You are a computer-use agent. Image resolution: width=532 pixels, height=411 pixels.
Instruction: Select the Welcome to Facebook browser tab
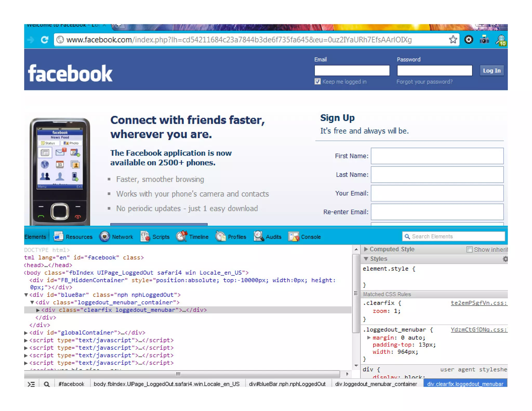[x=66, y=25]
